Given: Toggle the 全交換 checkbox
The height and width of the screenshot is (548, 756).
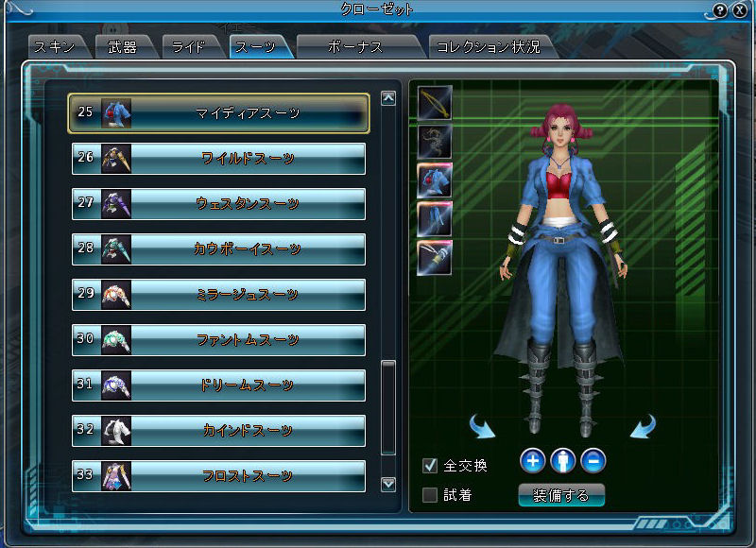Looking at the screenshot, I should pos(430,465).
